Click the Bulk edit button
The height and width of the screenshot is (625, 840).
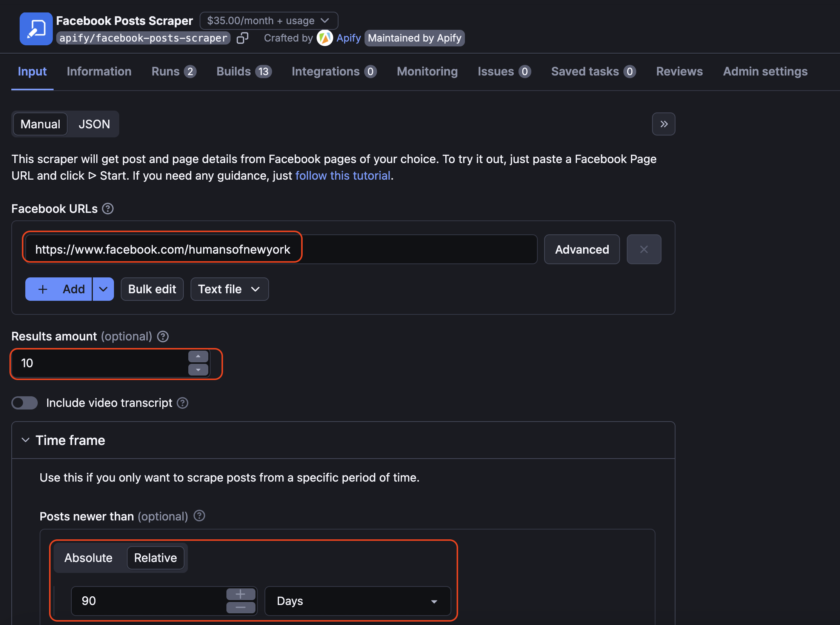(152, 289)
